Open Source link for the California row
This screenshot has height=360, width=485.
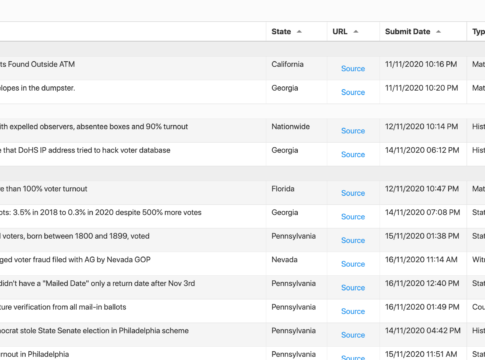pyautogui.click(x=353, y=69)
